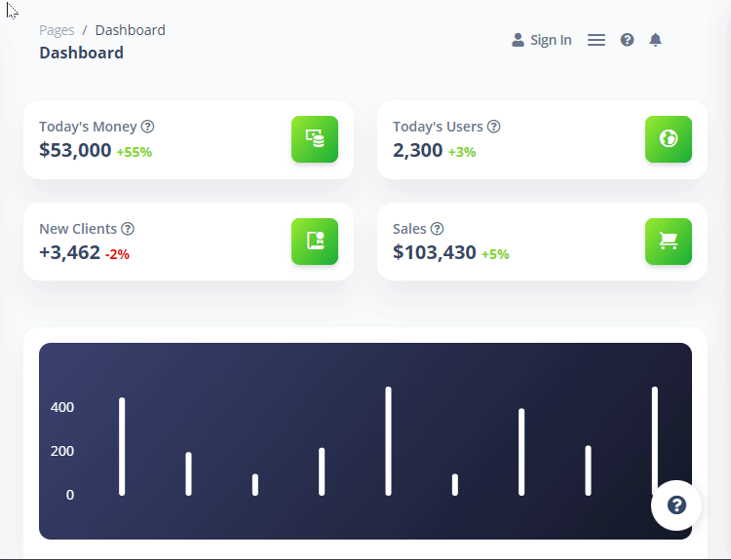The image size is (731, 560).
Task: Open the floating help button
Action: click(x=676, y=505)
